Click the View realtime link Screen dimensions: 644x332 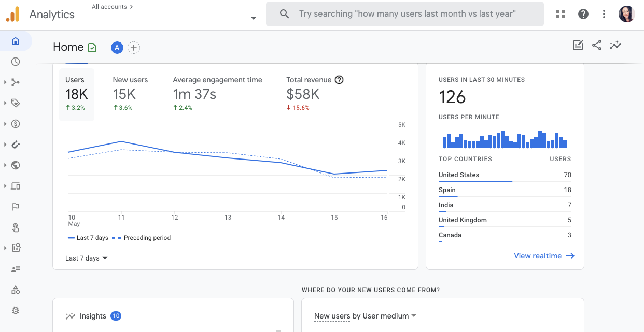pyautogui.click(x=544, y=256)
